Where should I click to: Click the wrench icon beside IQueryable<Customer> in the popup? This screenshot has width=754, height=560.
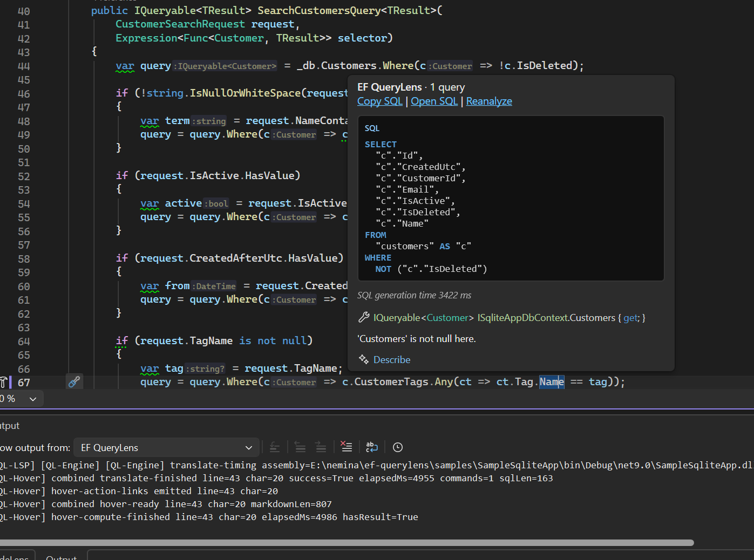click(364, 318)
